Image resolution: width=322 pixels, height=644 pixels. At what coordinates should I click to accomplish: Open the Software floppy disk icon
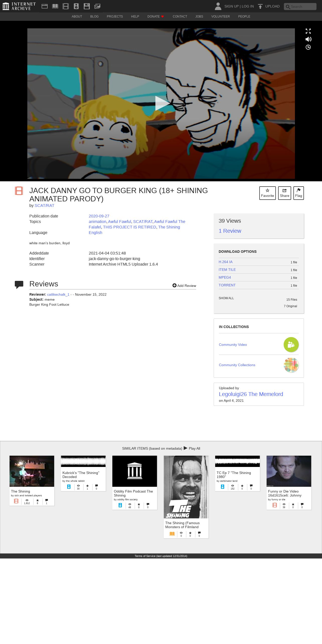[87, 6]
